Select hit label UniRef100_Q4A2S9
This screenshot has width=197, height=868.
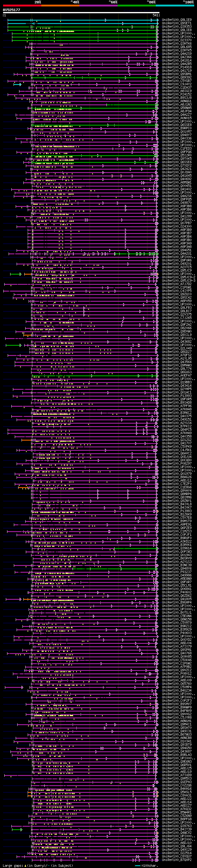tap(177, 54)
